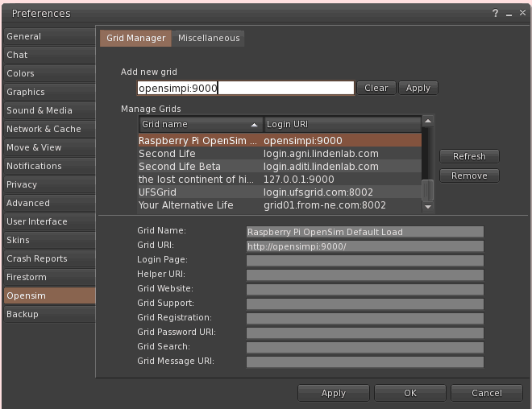
Task: Click the Grid Website field
Action: (365, 290)
